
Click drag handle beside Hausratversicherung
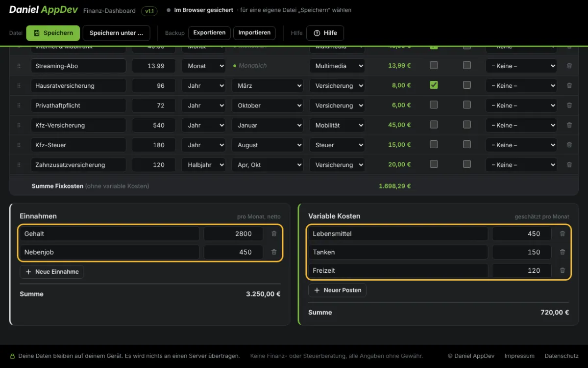[19, 85]
